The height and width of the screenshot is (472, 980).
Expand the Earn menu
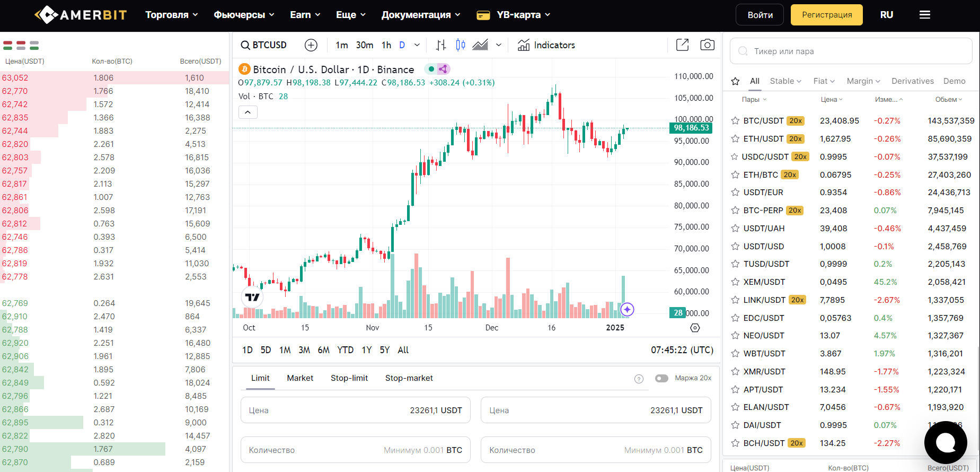tap(305, 15)
